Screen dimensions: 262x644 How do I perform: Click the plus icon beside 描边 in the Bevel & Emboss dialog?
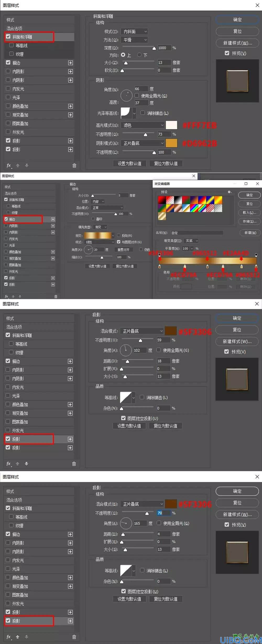click(70, 63)
